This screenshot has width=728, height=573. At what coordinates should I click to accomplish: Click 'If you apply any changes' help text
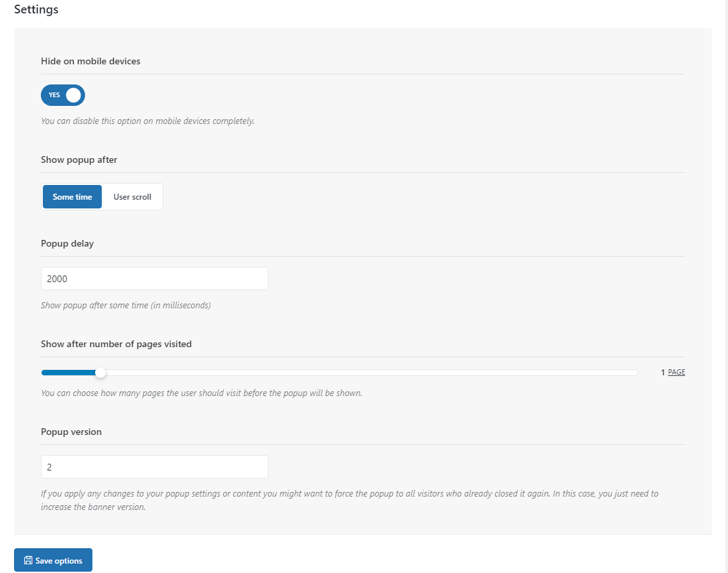pos(350,500)
